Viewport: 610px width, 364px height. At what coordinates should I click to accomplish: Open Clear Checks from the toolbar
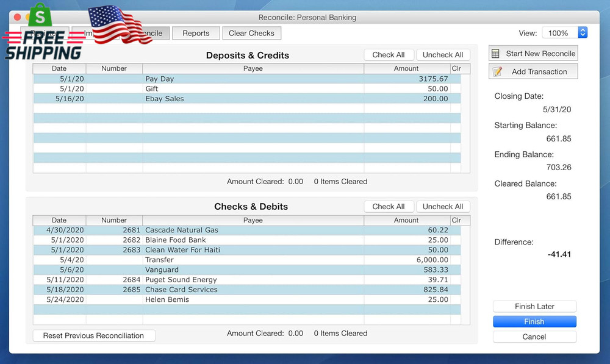251,33
